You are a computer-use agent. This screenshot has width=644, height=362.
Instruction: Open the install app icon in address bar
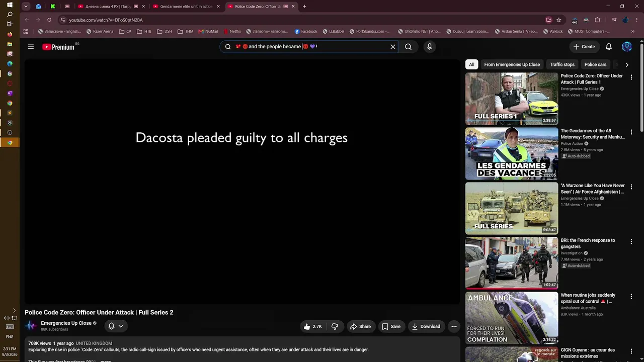tap(548, 20)
